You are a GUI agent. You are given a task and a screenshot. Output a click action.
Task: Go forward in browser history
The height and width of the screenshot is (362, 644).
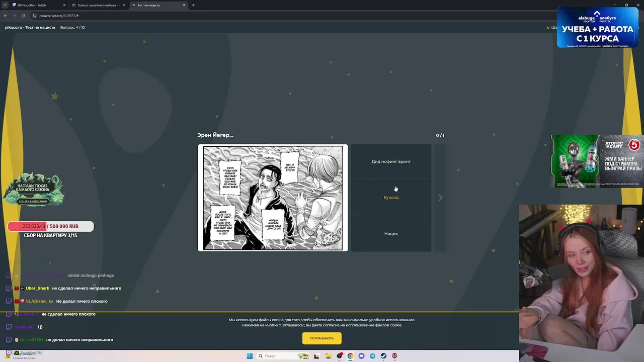[15, 16]
